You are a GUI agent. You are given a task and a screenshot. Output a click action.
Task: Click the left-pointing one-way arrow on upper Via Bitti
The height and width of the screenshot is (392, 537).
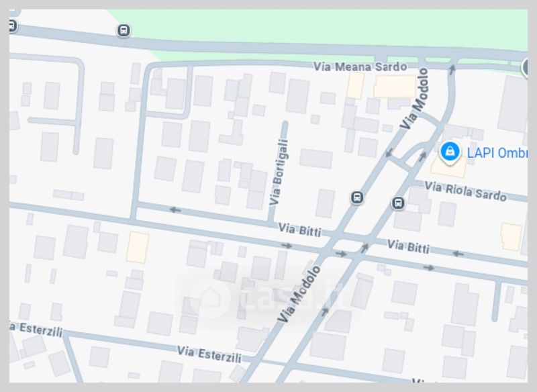coord(175,209)
